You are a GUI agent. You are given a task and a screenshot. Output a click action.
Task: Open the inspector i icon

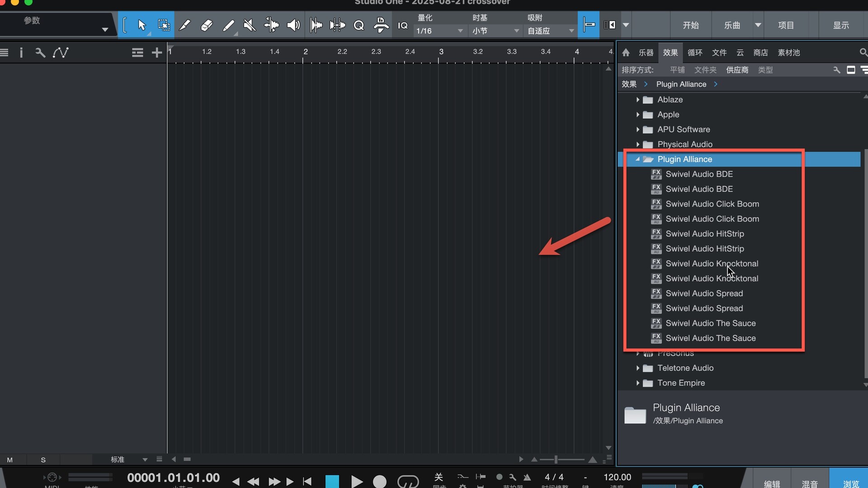(21, 52)
